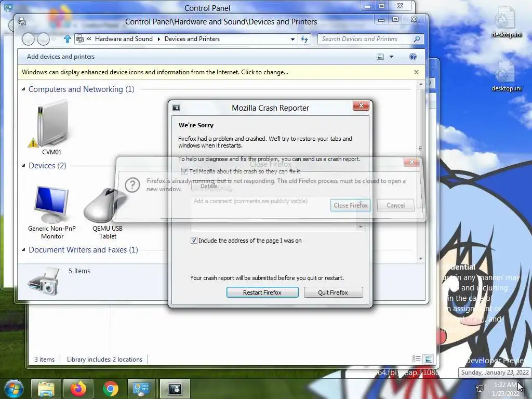This screenshot has height=399, width=532.
Task: Toggle Tell Mozilla about this crash checkbox
Action: (184, 171)
